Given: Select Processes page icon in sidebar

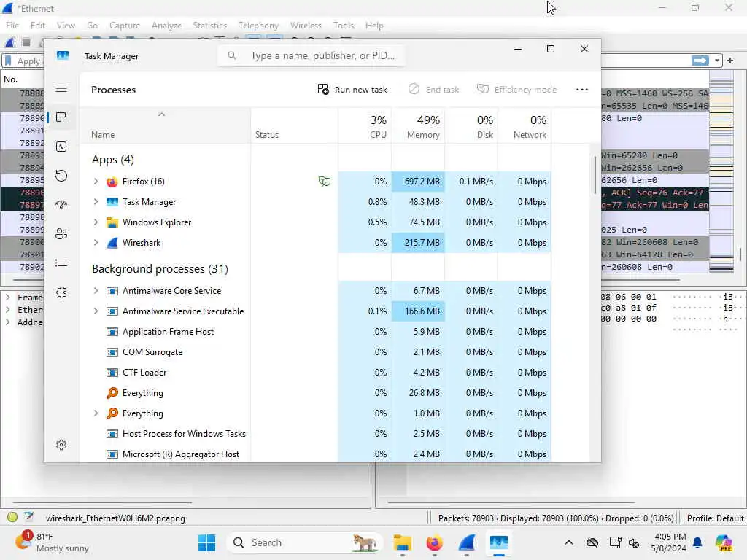Looking at the screenshot, I should tap(61, 117).
